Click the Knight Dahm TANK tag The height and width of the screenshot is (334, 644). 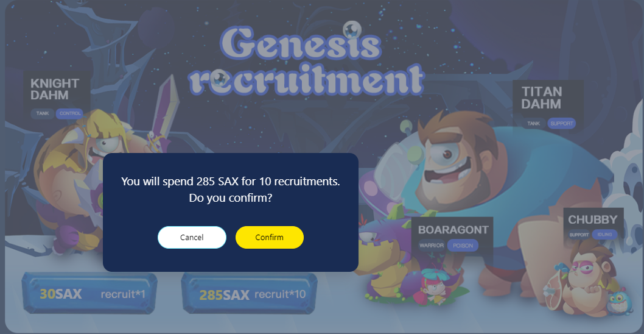pyautogui.click(x=42, y=113)
